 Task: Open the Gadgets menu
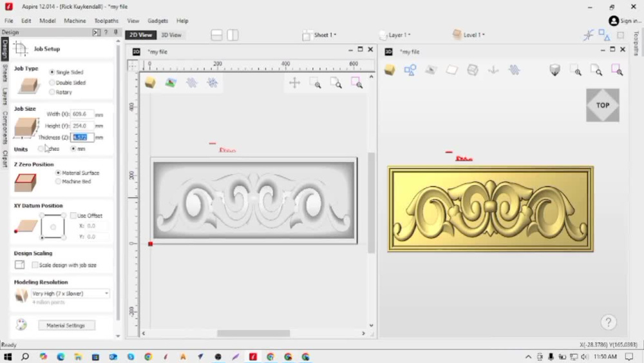tap(158, 21)
